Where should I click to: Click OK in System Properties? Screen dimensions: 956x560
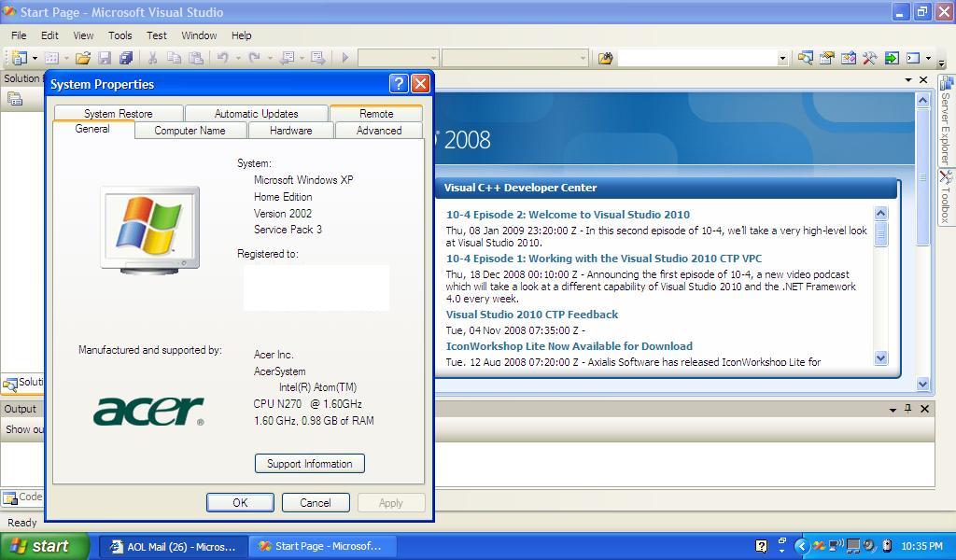240,503
